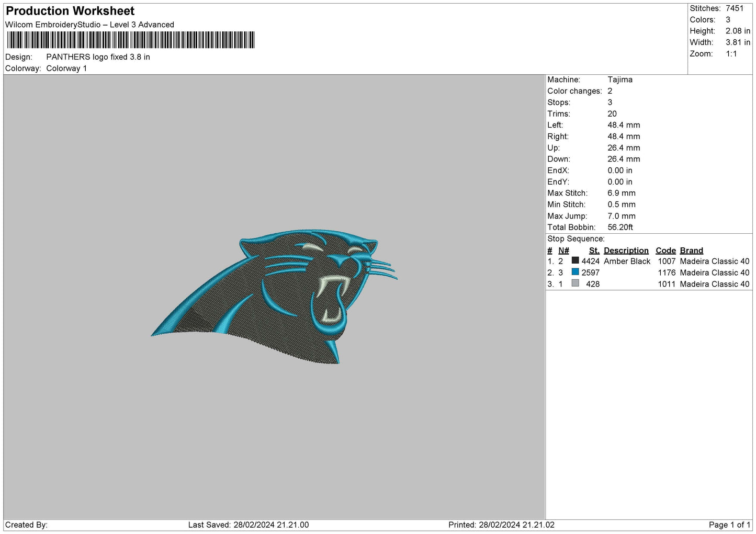
Task: Click the Description column header
Action: (x=626, y=251)
